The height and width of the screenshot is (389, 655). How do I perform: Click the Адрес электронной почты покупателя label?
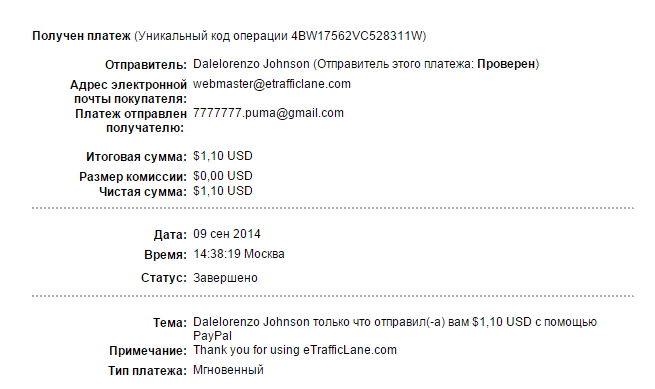click(128, 92)
